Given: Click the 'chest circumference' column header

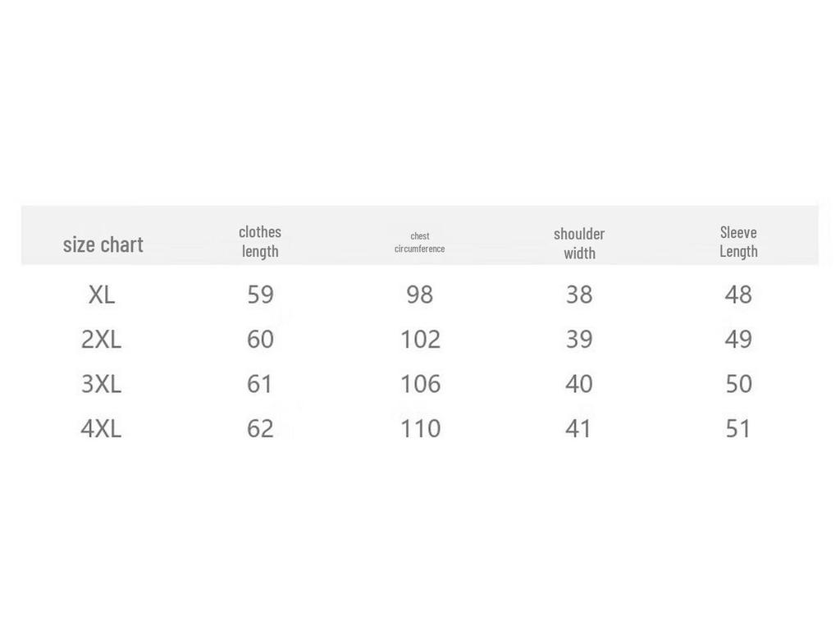Looking at the screenshot, I should pyautogui.click(x=419, y=242).
